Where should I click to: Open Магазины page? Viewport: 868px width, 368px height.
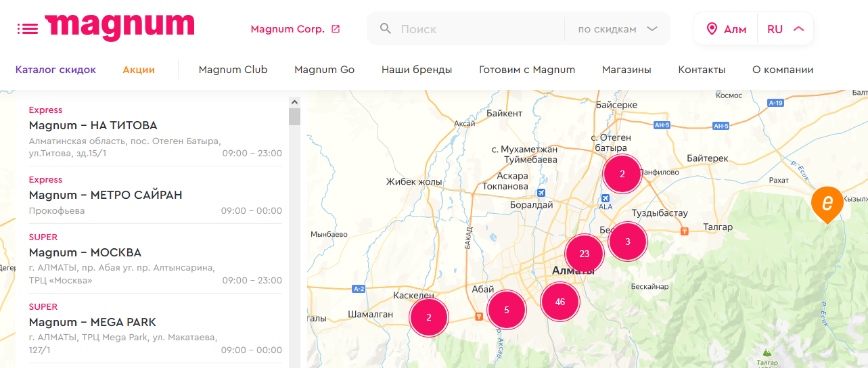626,70
